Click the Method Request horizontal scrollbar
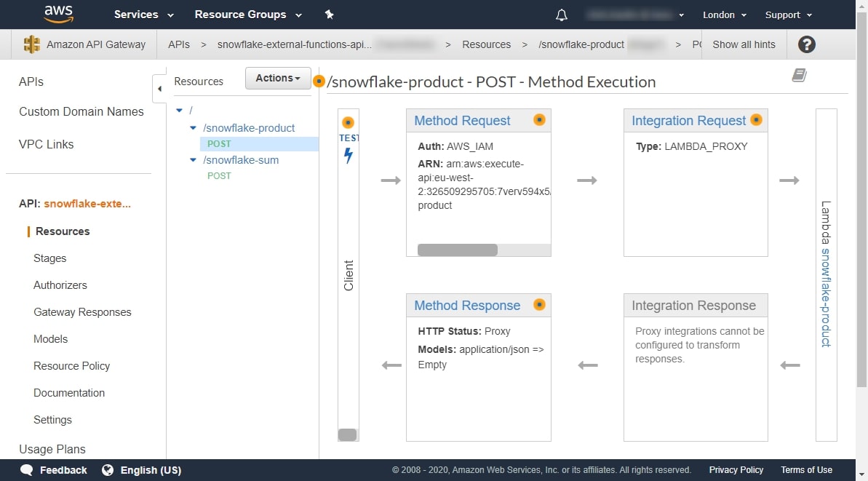Screen dimensions: 868x481 (x=457, y=250)
